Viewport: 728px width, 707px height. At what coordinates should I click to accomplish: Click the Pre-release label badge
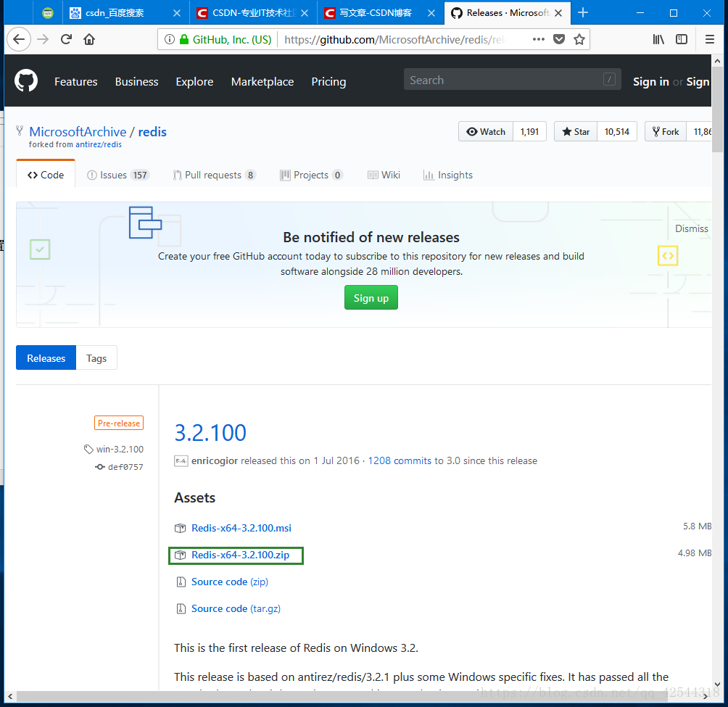[119, 423]
